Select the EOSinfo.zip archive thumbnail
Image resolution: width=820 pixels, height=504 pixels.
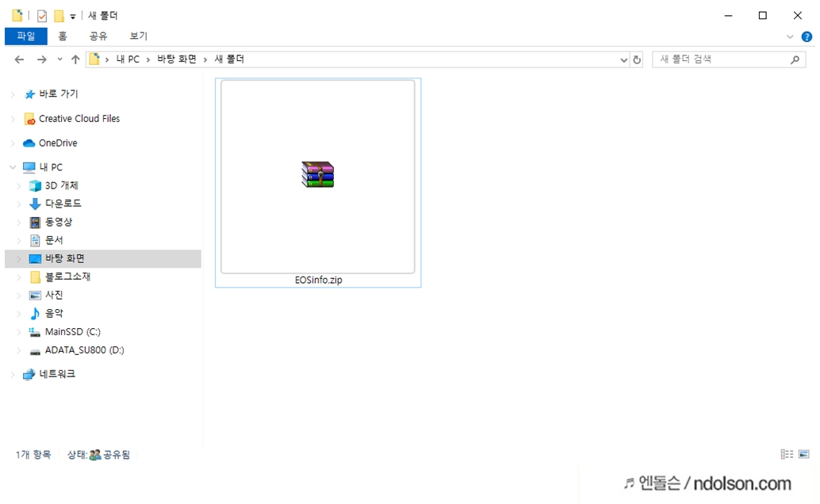pos(318,176)
